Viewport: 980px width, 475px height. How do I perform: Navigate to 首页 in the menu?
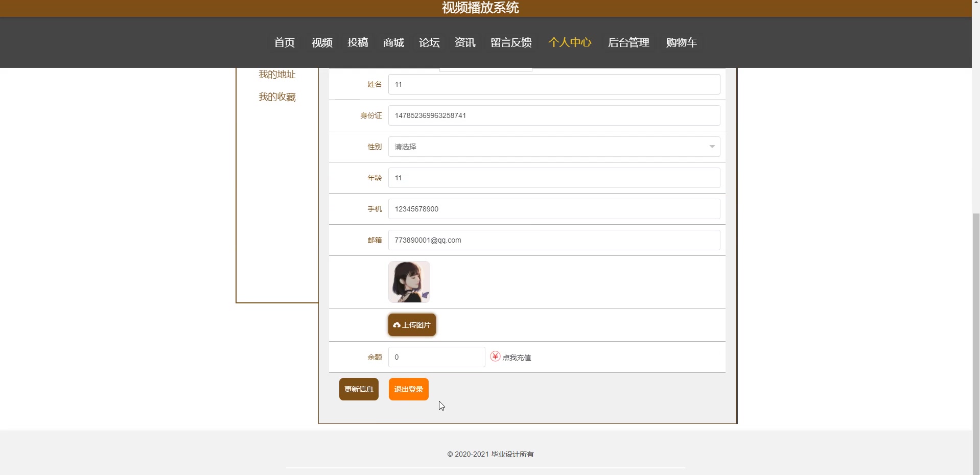click(x=284, y=43)
